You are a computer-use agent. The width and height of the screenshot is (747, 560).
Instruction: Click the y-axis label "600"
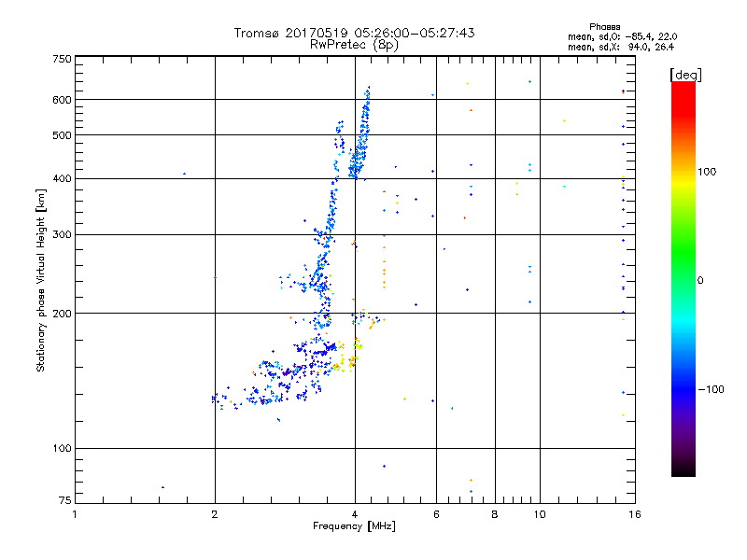pyautogui.click(x=62, y=100)
